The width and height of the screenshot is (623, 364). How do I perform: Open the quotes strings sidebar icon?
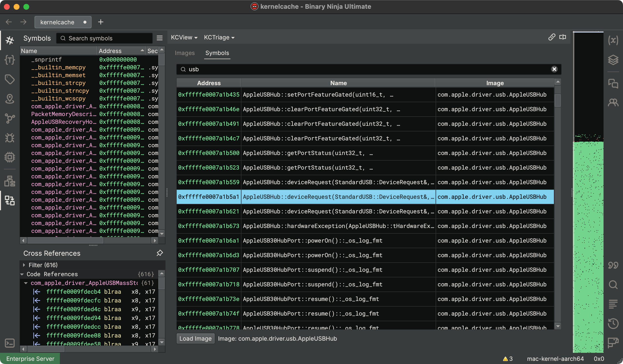613,265
